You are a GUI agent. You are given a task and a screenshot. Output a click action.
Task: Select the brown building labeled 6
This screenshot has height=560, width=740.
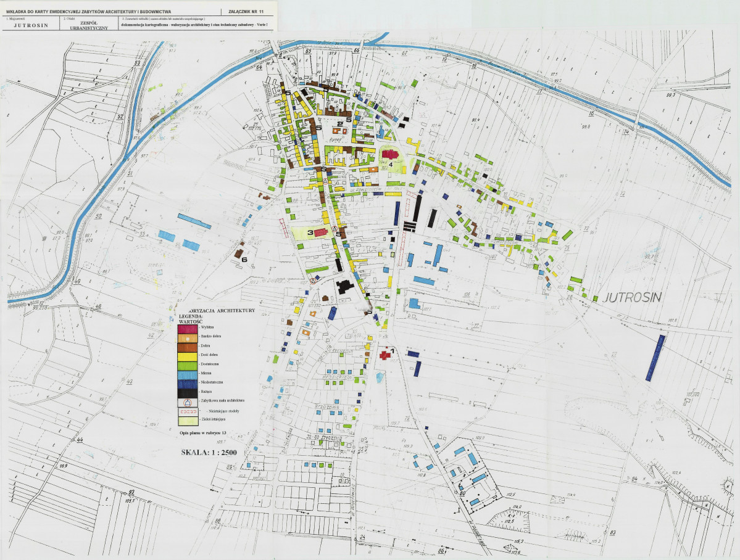[x=240, y=253]
